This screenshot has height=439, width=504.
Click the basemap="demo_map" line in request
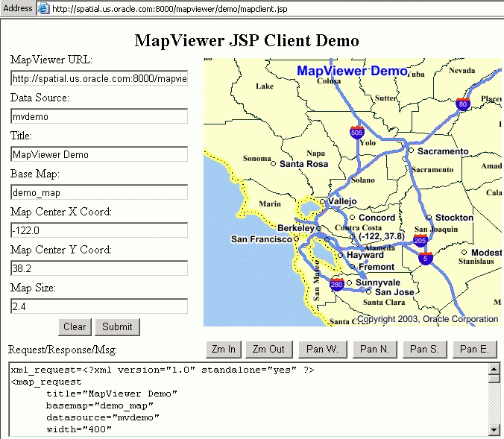pyautogui.click(x=100, y=405)
